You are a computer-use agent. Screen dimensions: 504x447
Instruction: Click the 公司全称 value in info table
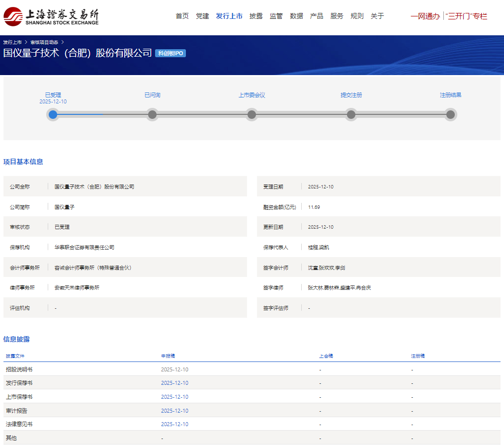click(x=94, y=187)
